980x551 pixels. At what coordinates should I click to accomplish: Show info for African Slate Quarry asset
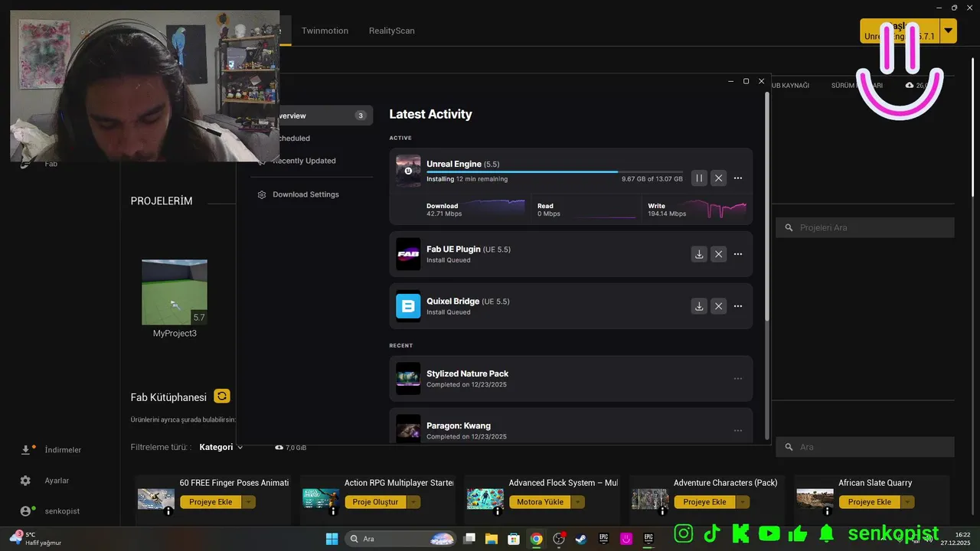(x=827, y=511)
